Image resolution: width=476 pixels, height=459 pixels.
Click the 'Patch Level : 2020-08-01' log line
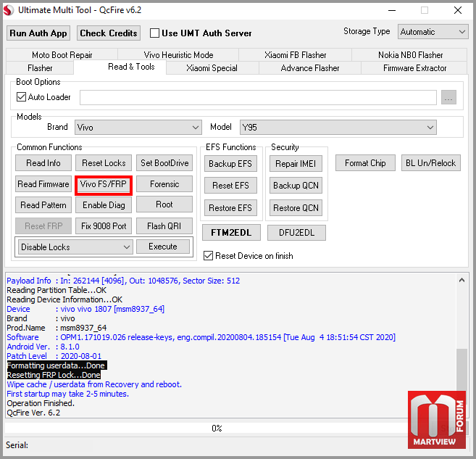[54, 356]
